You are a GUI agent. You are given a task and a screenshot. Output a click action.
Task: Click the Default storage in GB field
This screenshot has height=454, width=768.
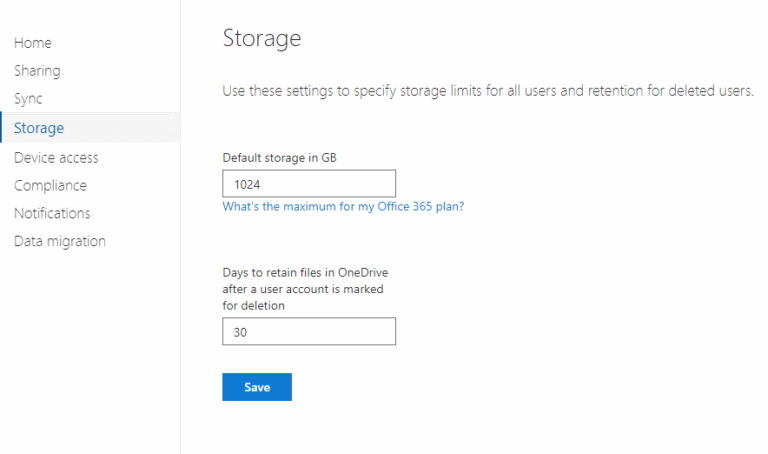point(309,184)
